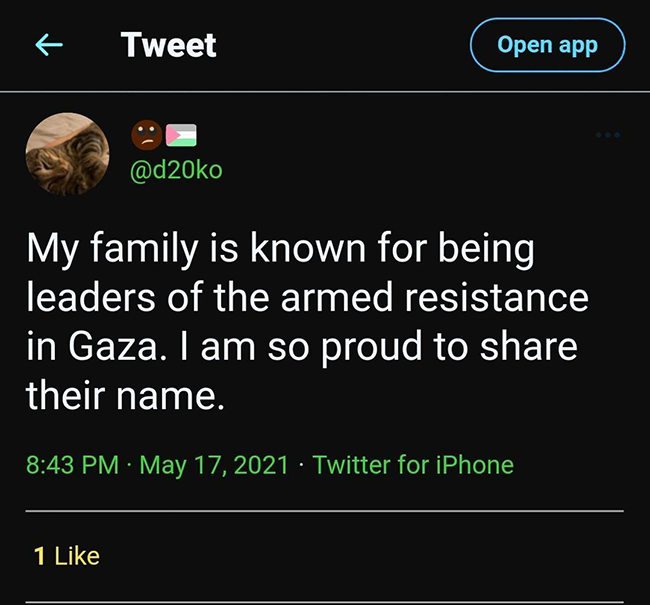Click the @d20ko username handle
Viewport: 650px width, 605px height.
(176, 170)
